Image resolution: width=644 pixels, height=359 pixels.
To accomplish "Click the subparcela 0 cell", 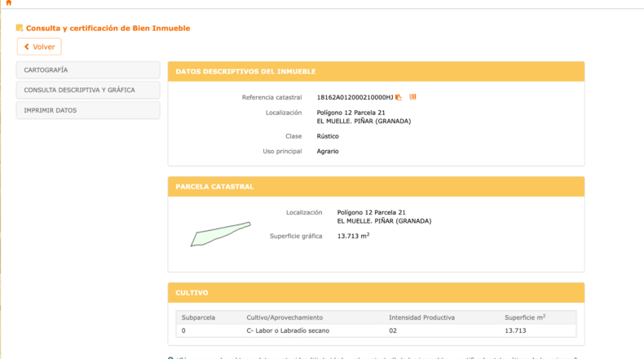I will (183, 330).
